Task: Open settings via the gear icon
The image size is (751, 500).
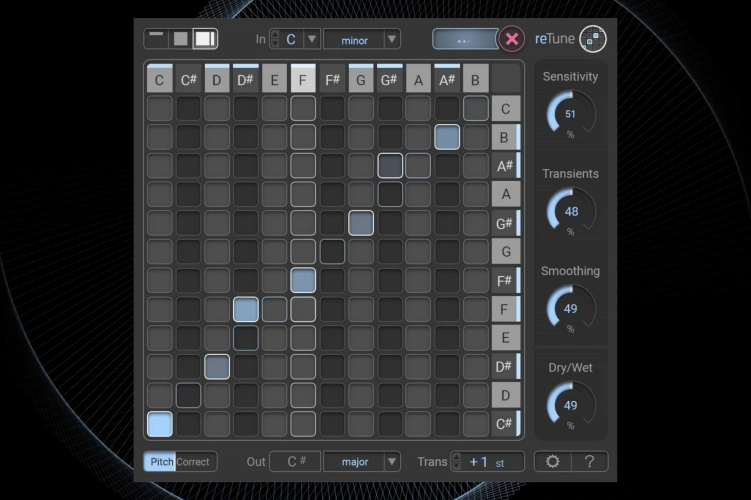Action: 552,461
